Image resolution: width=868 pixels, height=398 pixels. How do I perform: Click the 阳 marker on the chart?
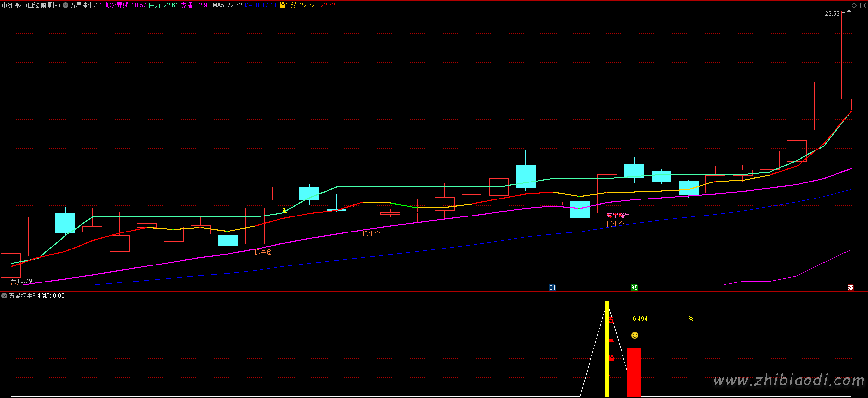[x=285, y=210]
